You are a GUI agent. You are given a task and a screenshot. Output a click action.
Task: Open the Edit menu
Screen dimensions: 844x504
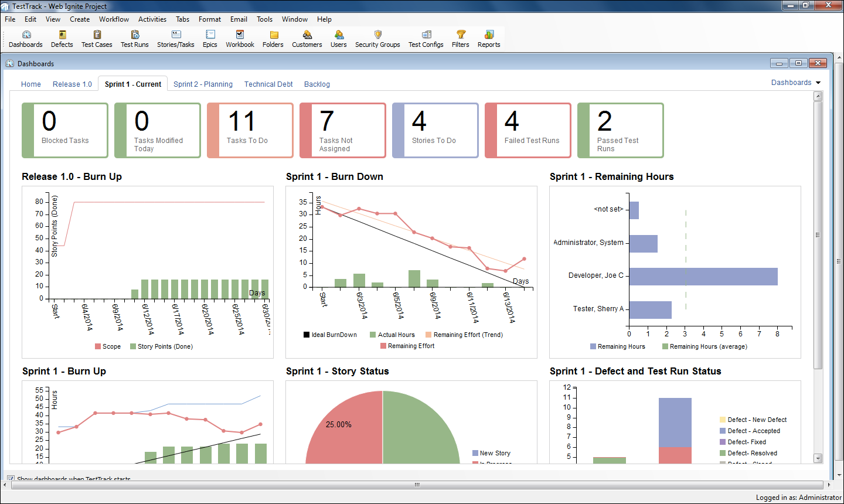[x=30, y=19]
